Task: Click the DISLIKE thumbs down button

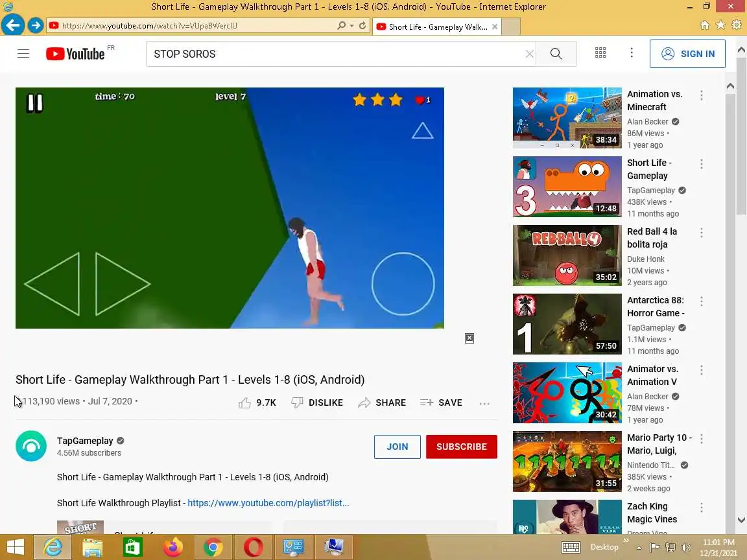Action: [317, 403]
